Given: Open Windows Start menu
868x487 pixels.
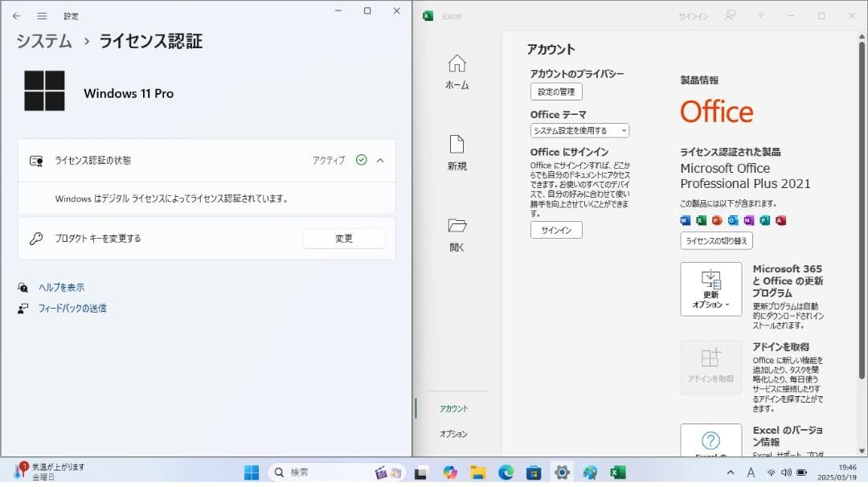Looking at the screenshot, I should [x=252, y=473].
